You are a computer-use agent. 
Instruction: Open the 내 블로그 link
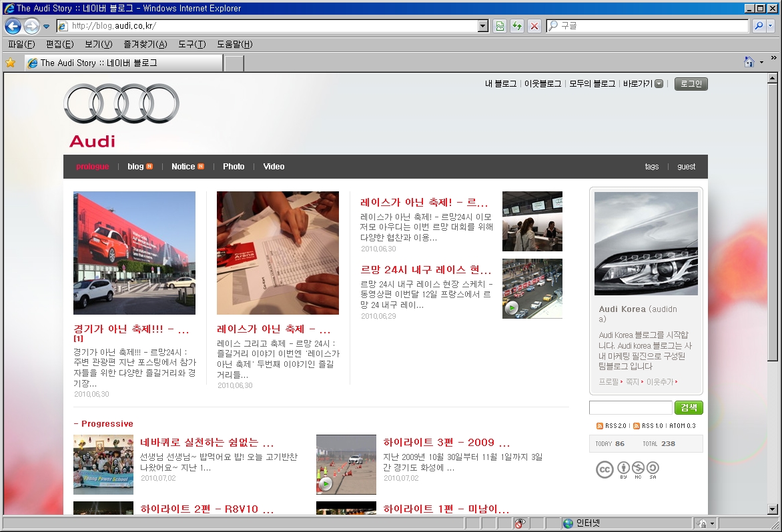coord(500,84)
